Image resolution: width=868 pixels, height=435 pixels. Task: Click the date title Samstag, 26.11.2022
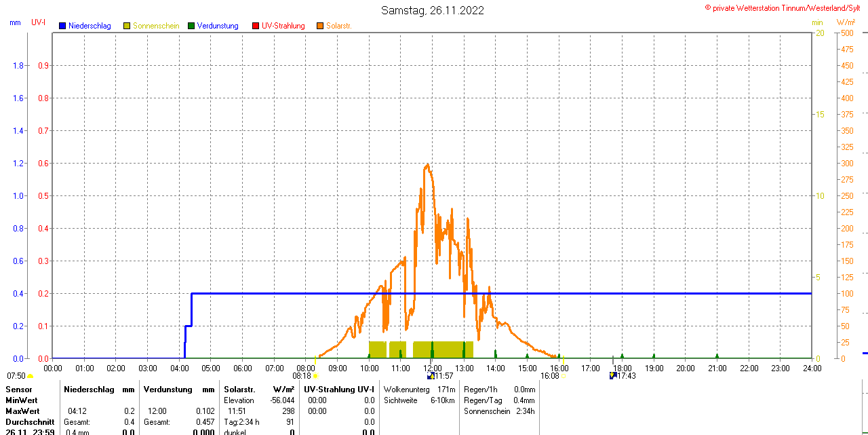pos(433,10)
